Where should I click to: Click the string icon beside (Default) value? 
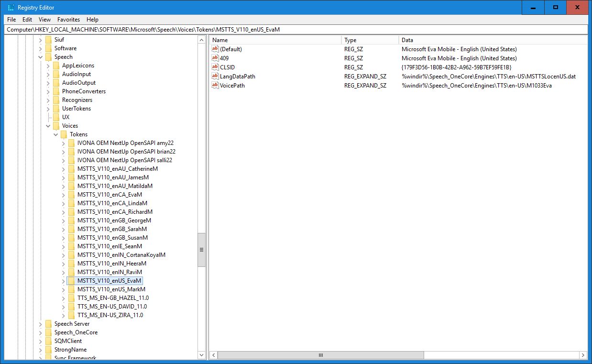coord(215,49)
